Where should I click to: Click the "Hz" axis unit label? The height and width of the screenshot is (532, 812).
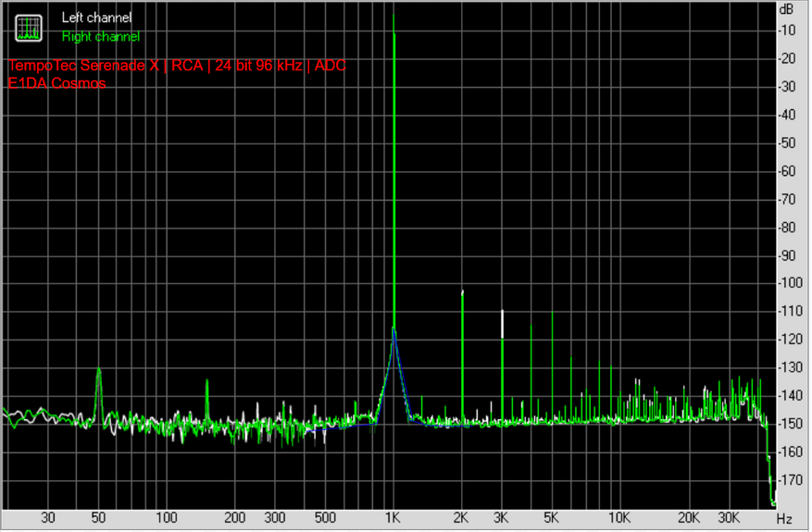[784, 518]
